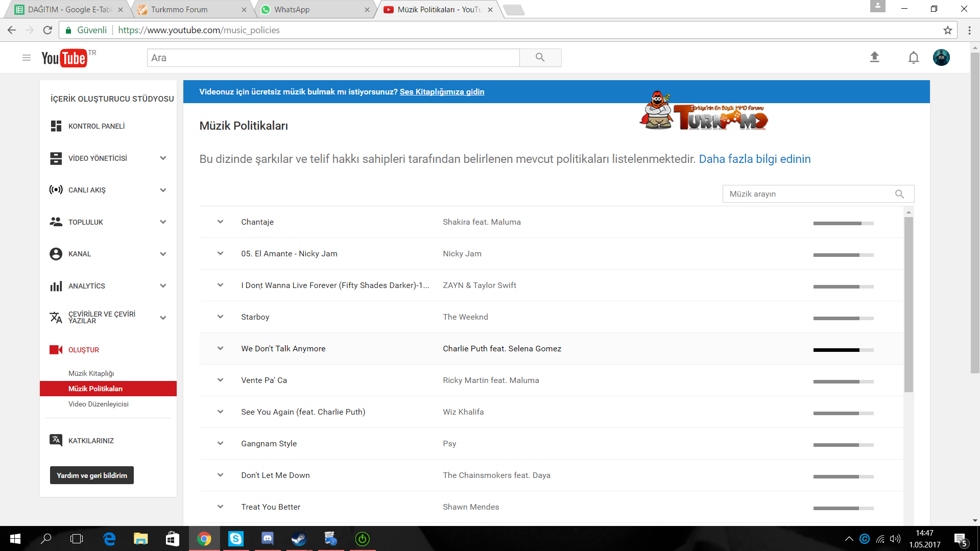Viewport: 980px width, 551px height.
Task: Click the YouTube search magnifier button
Action: click(x=540, y=58)
